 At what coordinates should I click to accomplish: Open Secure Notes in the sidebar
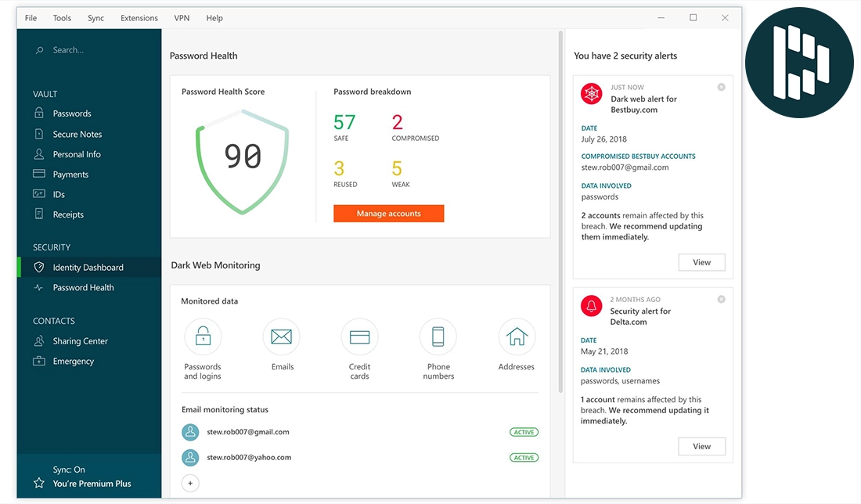pos(78,134)
